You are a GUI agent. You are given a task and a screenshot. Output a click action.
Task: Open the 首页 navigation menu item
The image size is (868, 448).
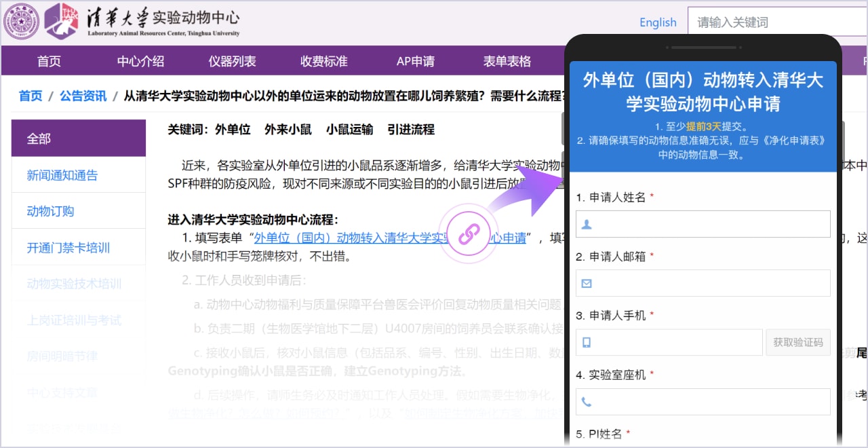pos(49,61)
